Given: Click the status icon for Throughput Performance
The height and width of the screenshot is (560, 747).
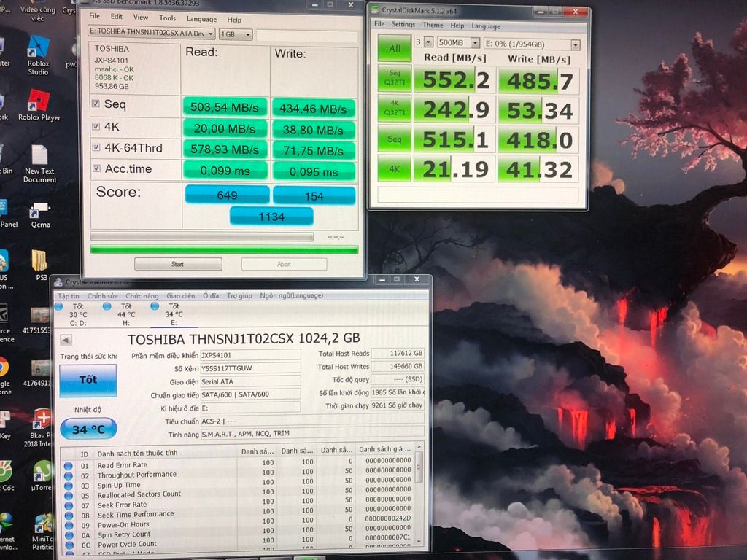Looking at the screenshot, I should tap(68, 475).
